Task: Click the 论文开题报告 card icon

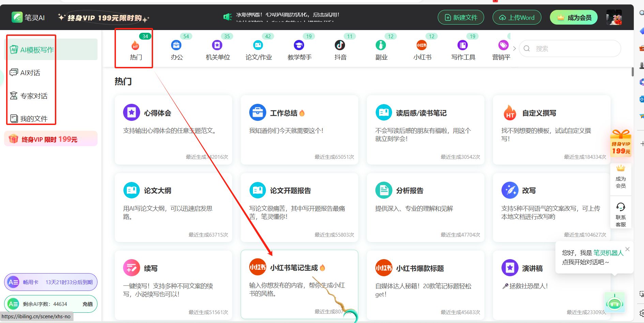Action: point(258,190)
